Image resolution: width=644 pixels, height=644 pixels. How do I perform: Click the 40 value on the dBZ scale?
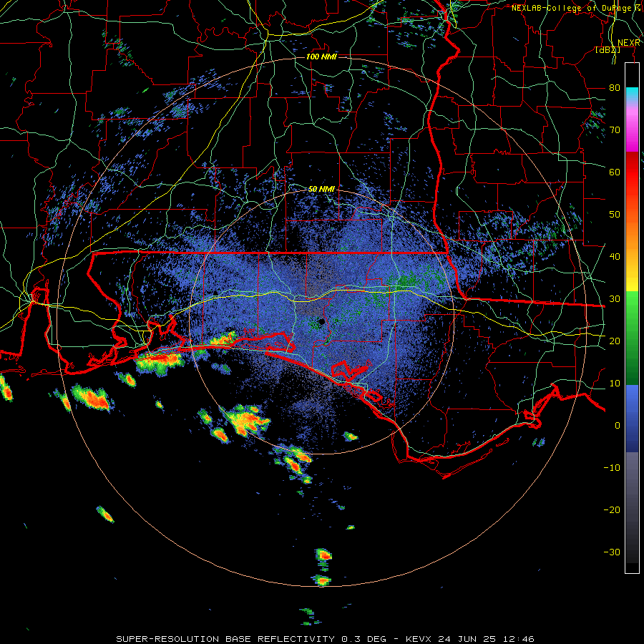[615, 257]
